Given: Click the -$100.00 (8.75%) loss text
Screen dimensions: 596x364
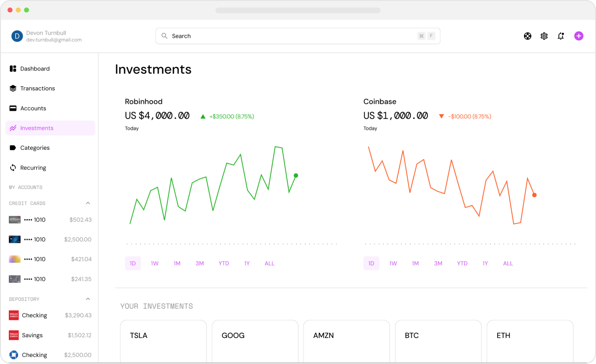Looking at the screenshot, I should click(470, 116).
